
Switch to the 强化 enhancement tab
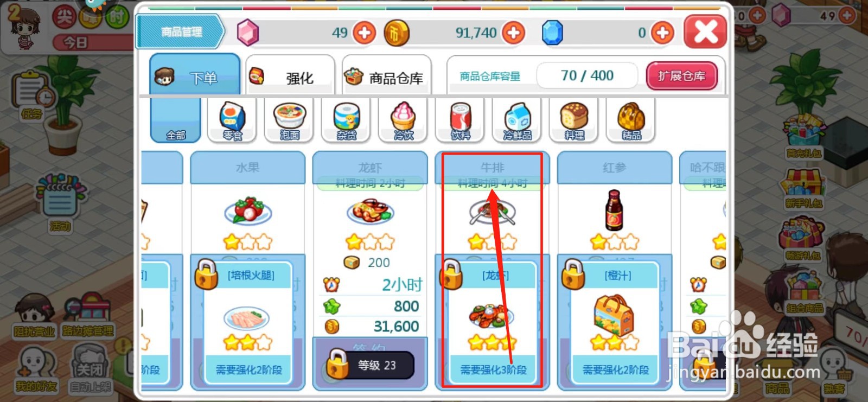point(290,76)
